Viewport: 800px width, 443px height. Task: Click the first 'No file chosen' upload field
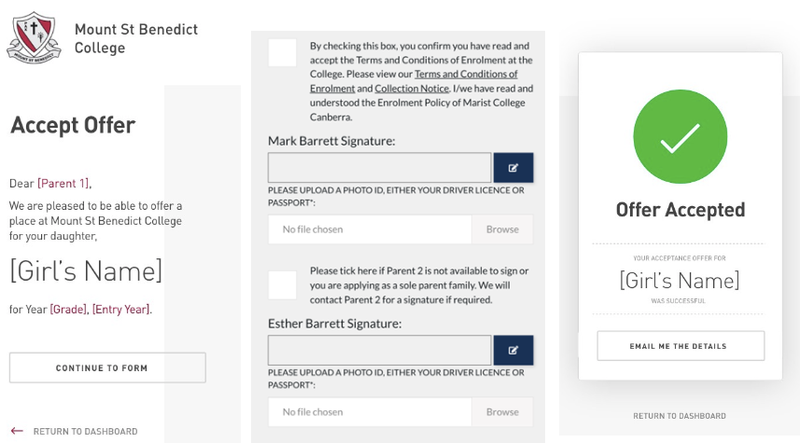[x=370, y=229]
